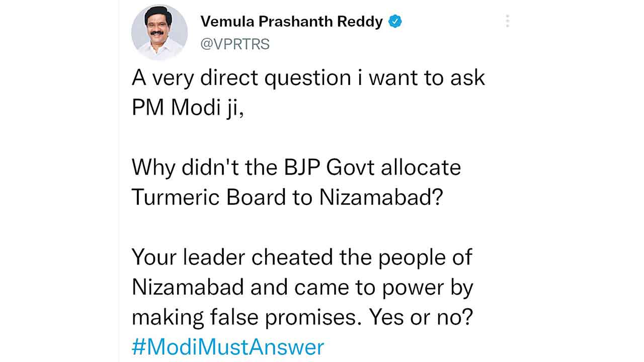Open Vemula Prashanth Reddy's profile picture

pos(159,33)
